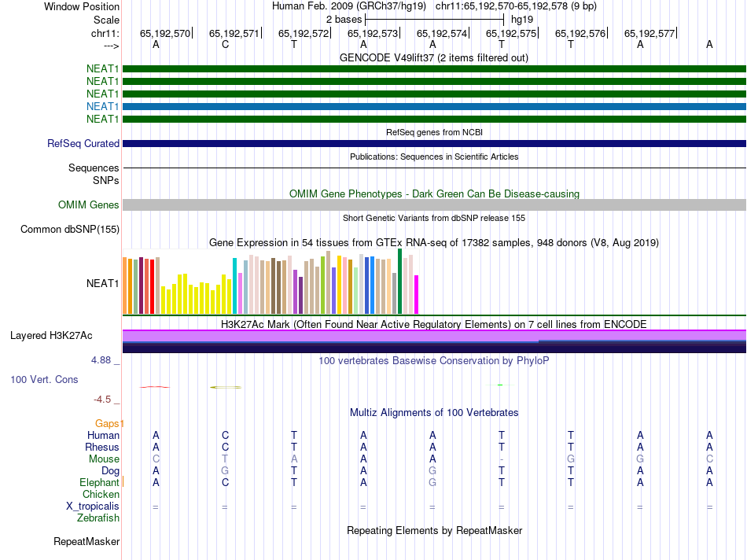747x560 pixels.
Task: Click the dark blue RefSeq Curated bar
Action: pyautogui.click(x=434, y=143)
